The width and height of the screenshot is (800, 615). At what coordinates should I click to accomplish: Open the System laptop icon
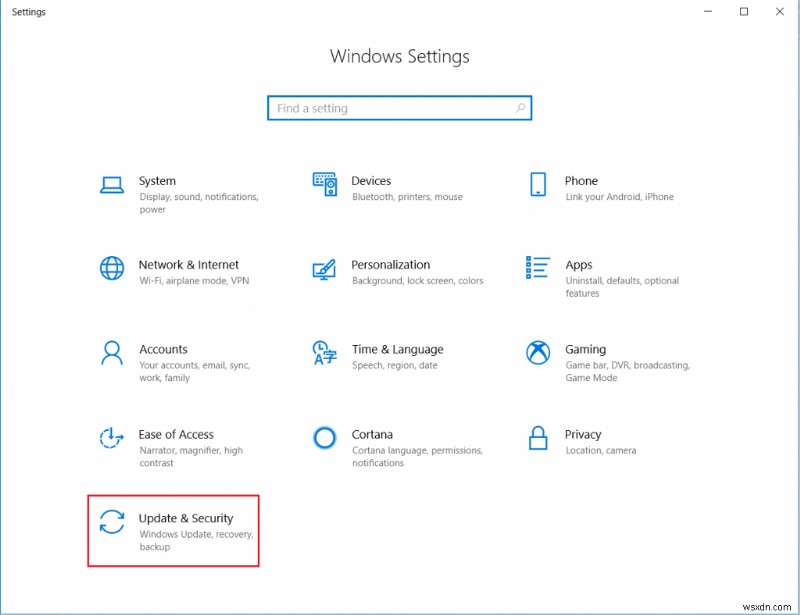(x=112, y=185)
